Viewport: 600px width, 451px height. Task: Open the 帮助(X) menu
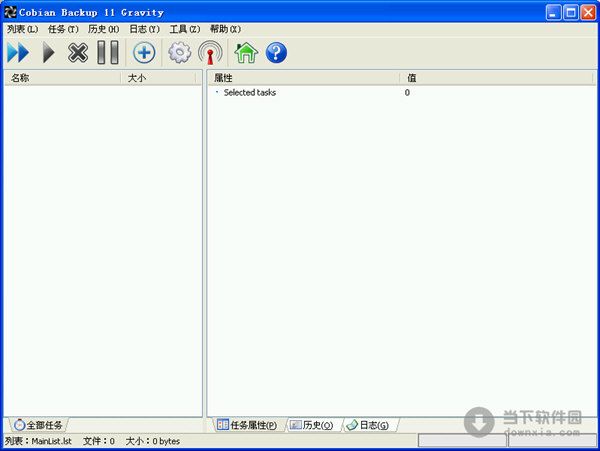click(x=225, y=29)
